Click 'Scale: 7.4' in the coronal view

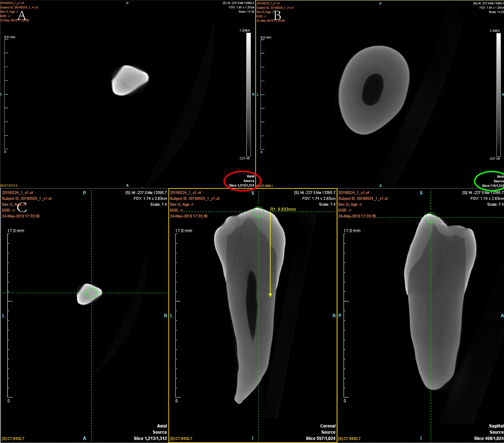[327, 204]
